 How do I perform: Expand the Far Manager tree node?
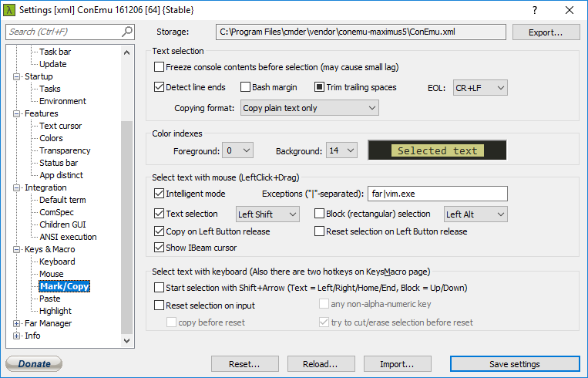[x=16, y=323]
